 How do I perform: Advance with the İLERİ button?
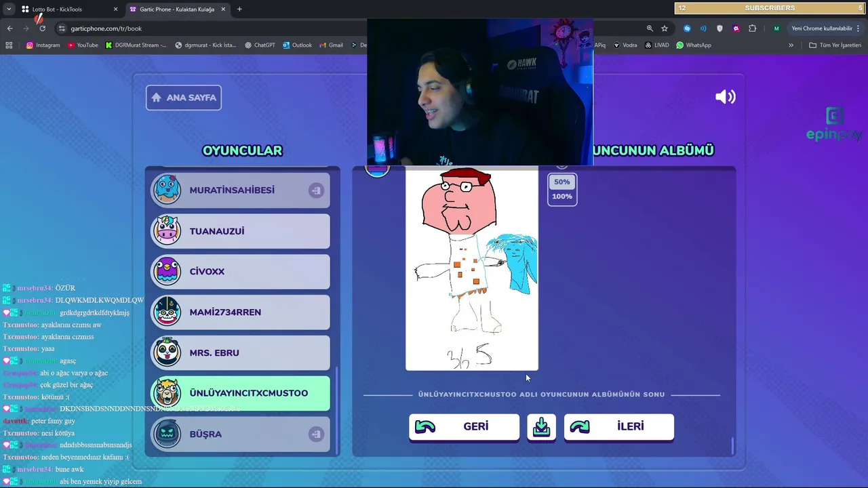(619, 426)
